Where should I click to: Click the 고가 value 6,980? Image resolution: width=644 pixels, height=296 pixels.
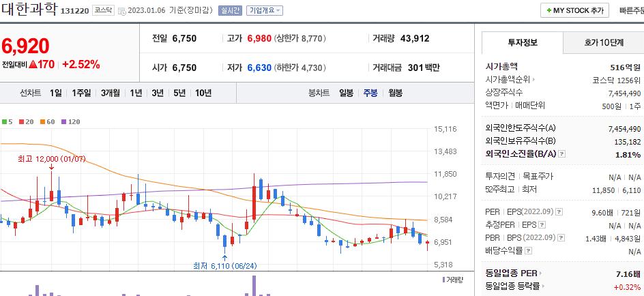pyautogui.click(x=259, y=39)
